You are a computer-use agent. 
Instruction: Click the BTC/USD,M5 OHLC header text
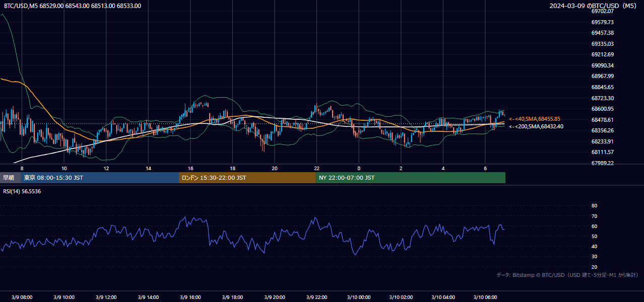point(73,6)
